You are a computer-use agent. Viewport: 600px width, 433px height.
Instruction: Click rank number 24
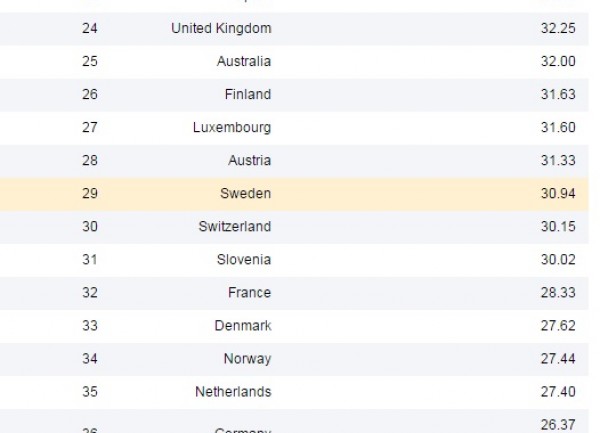[90, 28]
